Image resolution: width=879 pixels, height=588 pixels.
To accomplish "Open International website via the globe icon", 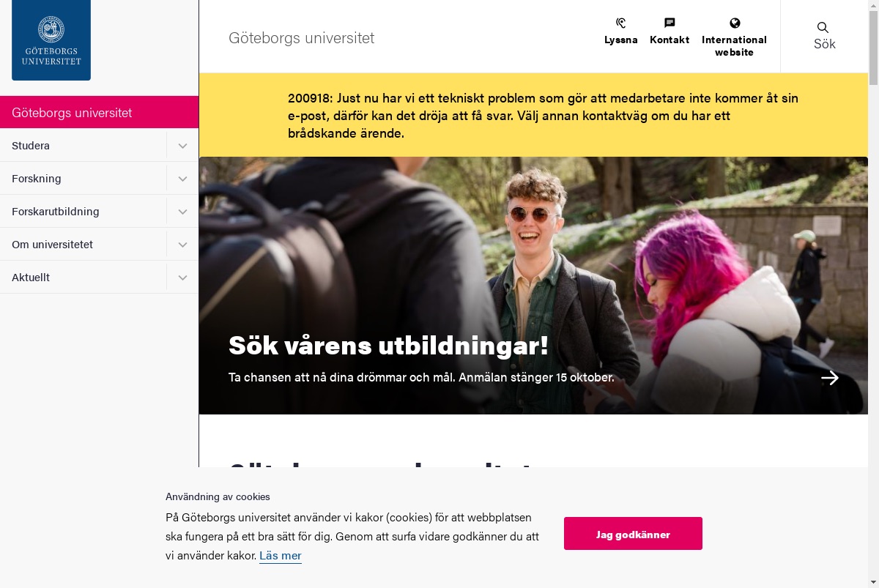I will [735, 23].
